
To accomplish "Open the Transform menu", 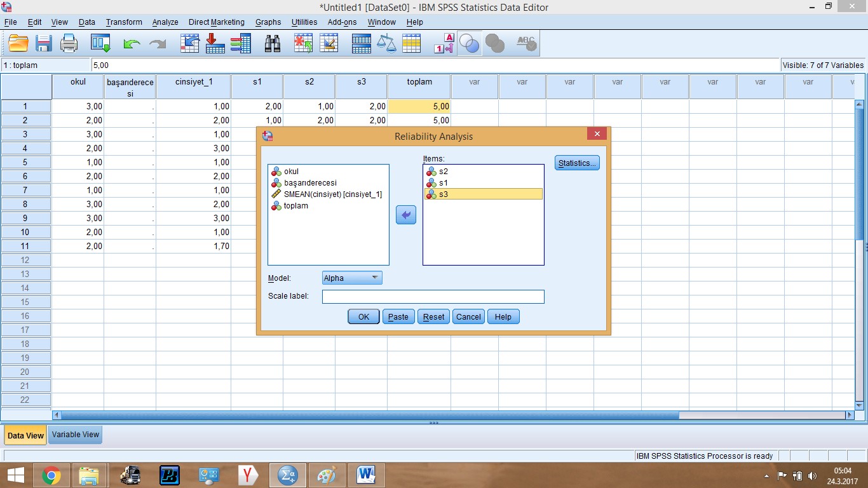I will [124, 22].
